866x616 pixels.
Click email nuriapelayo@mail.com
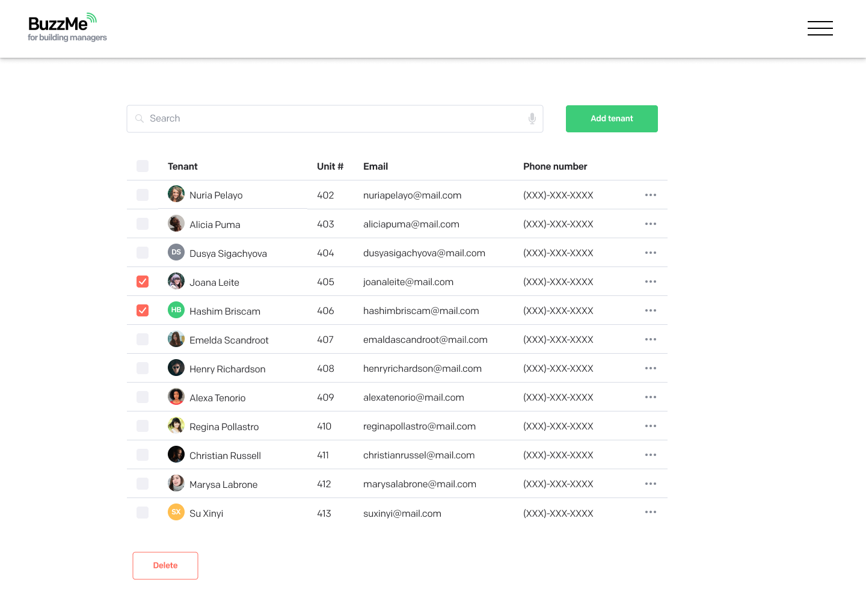click(x=413, y=196)
